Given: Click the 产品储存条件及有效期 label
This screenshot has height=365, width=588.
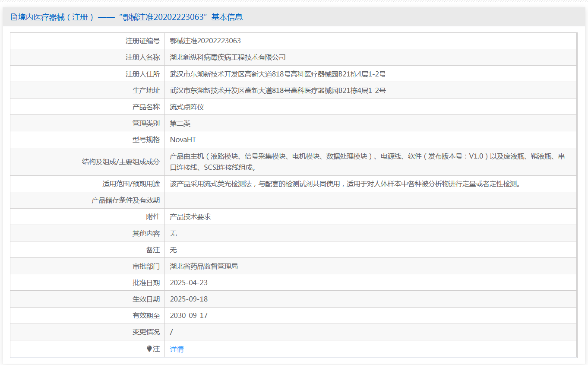Looking at the screenshot, I should (x=126, y=200).
